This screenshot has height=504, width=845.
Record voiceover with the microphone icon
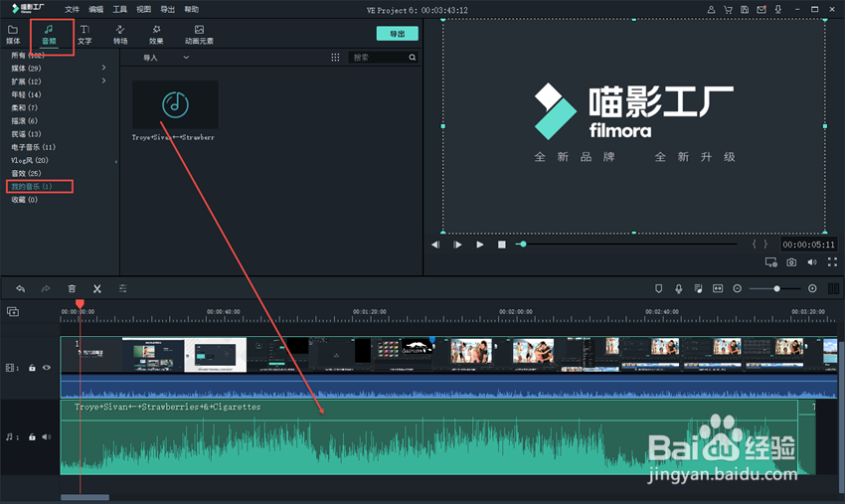click(x=678, y=289)
